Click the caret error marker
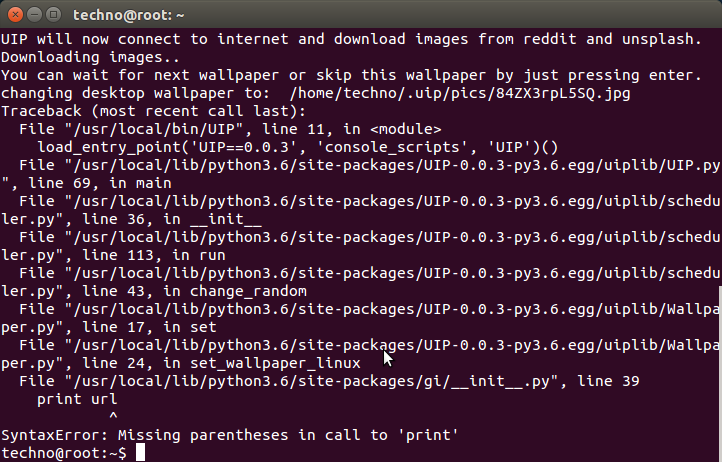Screen dimensions: 722x462 [113, 416]
